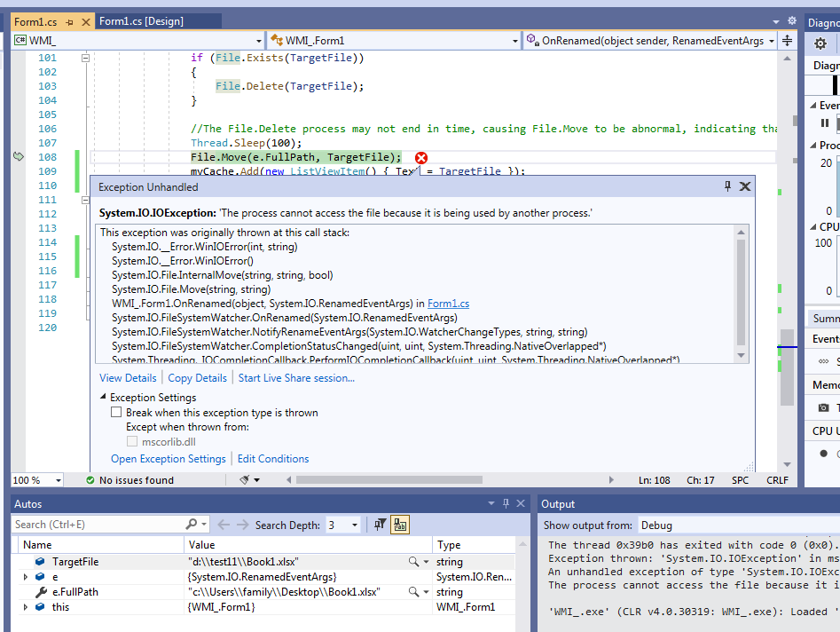This screenshot has width=840, height=632.
Task: Open the WMI_ project dropdown
Action: [x=258, y=41]
